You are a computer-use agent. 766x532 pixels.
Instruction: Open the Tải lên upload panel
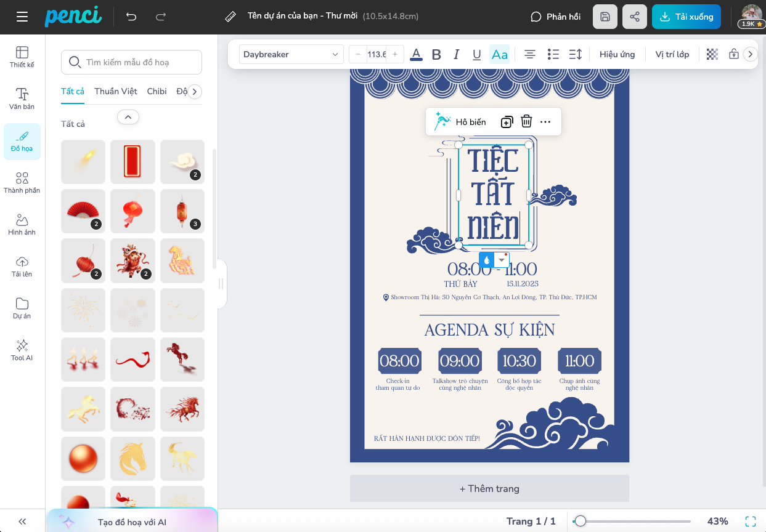pos(22,266)
